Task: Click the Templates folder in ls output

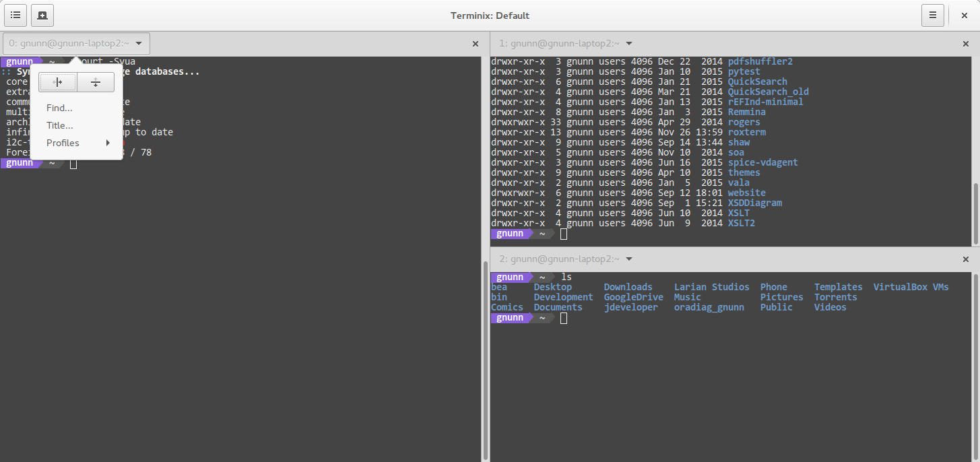Action: point(839,287)
